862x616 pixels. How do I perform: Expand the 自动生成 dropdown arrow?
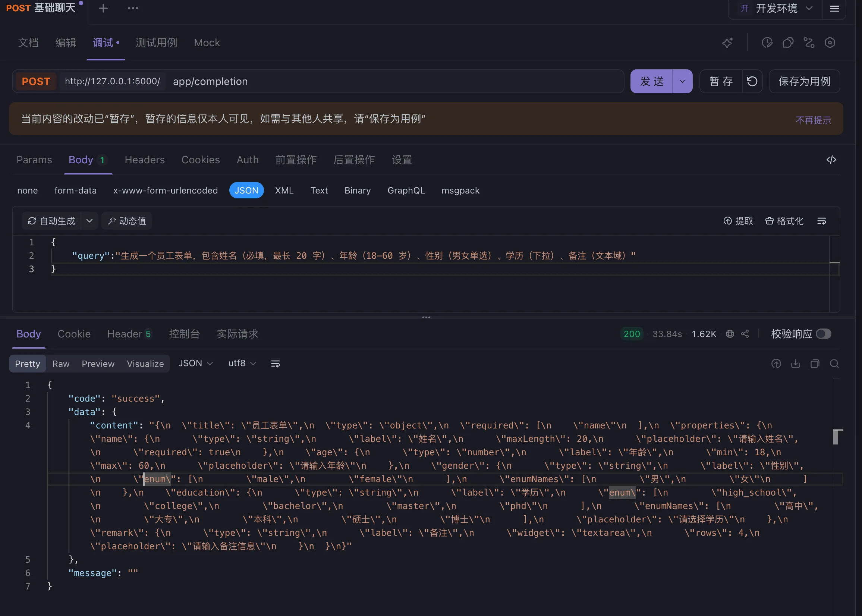[x=89, y=221]
